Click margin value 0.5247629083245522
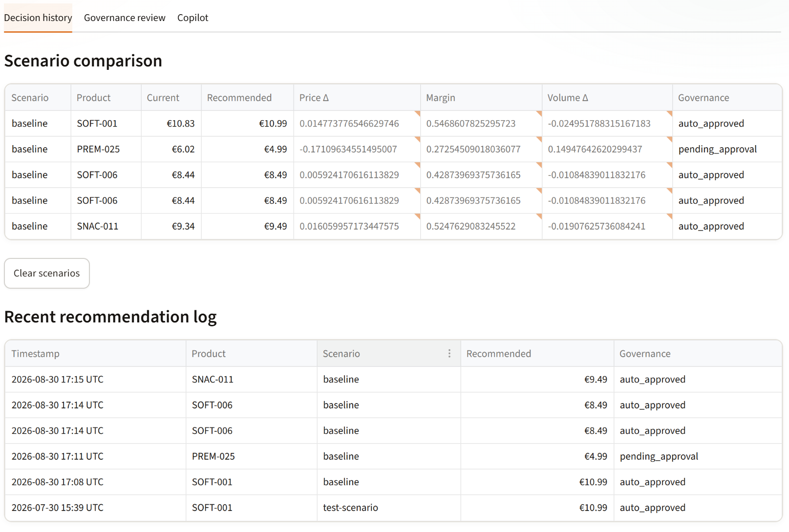This screenshot has width=789, height=532. 481,226
